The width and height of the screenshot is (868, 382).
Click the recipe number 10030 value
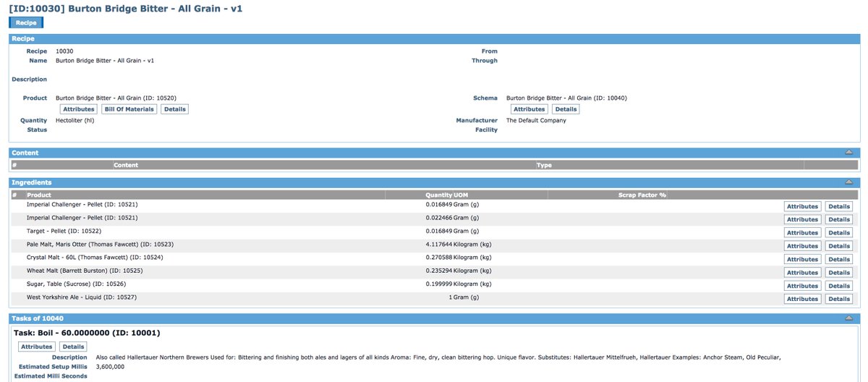64,51
